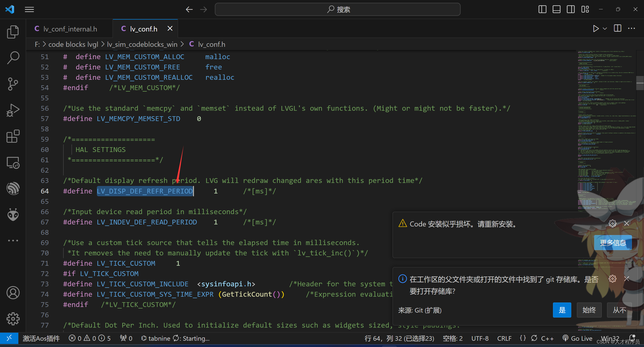644x347 pixels.
Task: Toggle the bottom panel visibility
Action: pyautogui.click(x=556, y=9)
